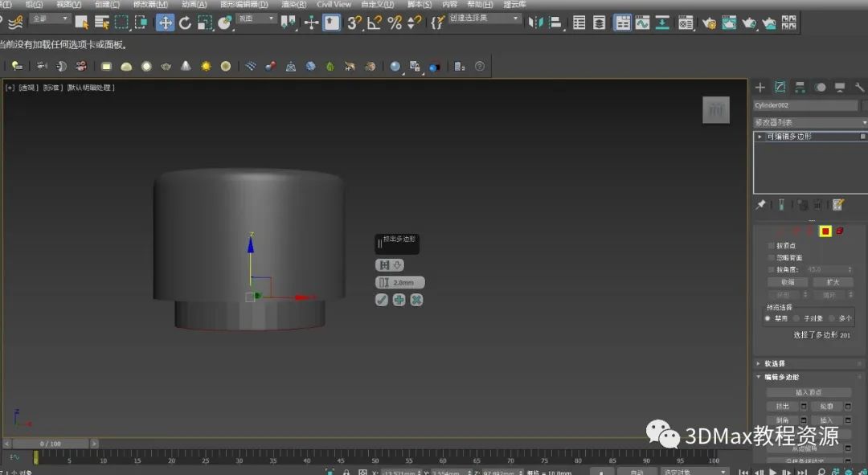Click the 扩大 grow selection button
This screenshot has width=868, height=475.
[x=832, y=282]
